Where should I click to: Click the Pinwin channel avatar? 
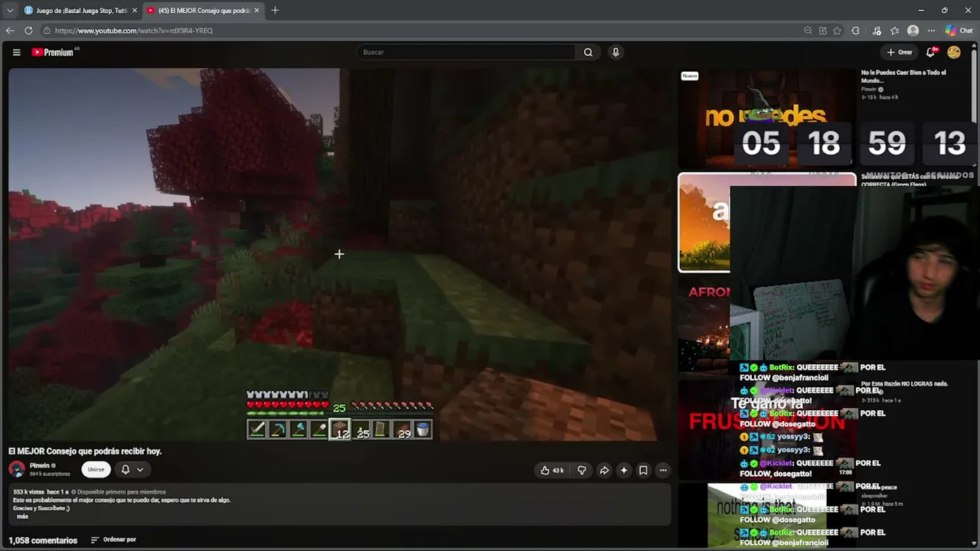click(17, 469)
